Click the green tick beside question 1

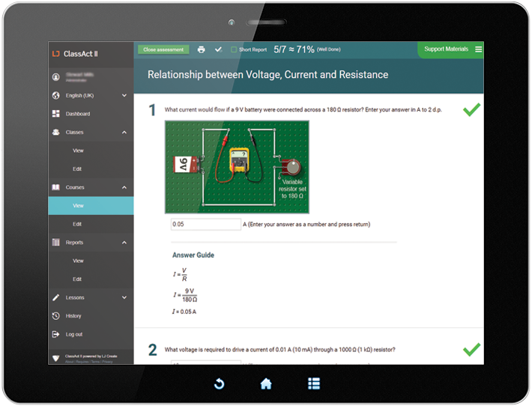[x=471, y=109]
